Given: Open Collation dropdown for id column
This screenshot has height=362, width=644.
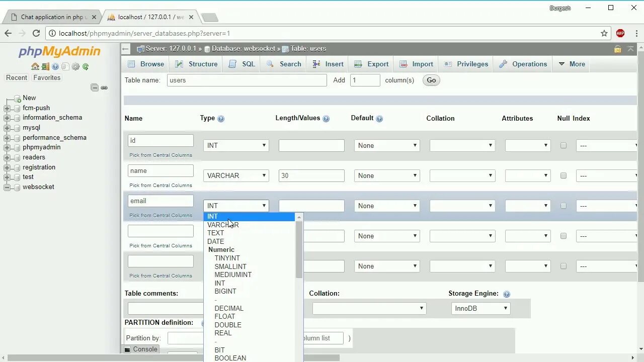Looking at the screenshot, I should coord(462,145).
